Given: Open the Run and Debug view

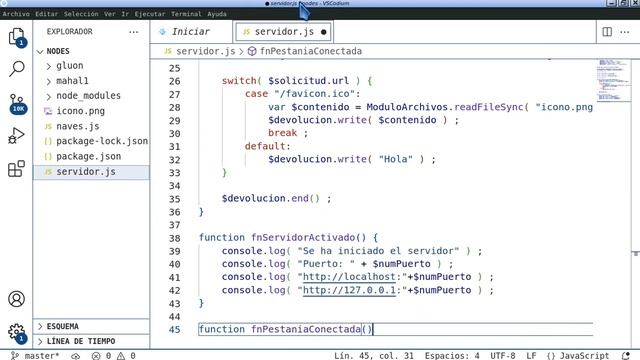Looking at the screenshot, I should click(16, 136).
